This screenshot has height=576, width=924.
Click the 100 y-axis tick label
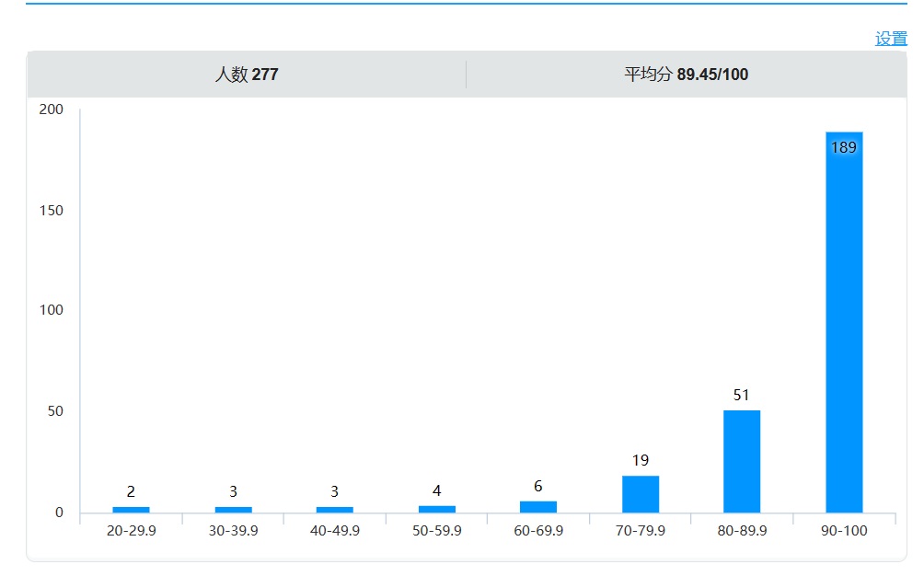point(52,310)
